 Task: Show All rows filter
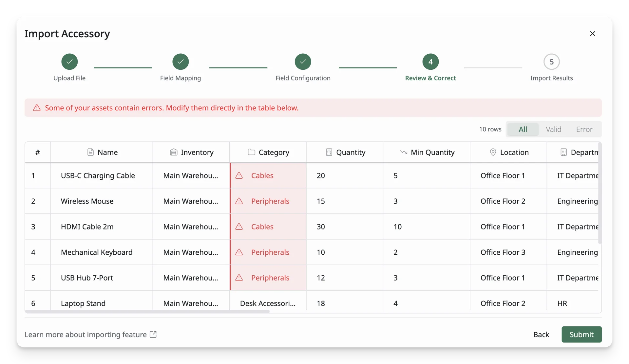point(523,129)
